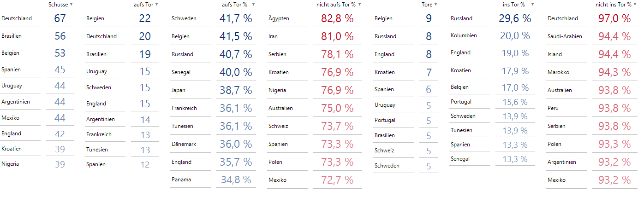Open the Schüsse column sort dropdown arrow
The width and height of the screenshot is (644, 197).
coord(71,4)
